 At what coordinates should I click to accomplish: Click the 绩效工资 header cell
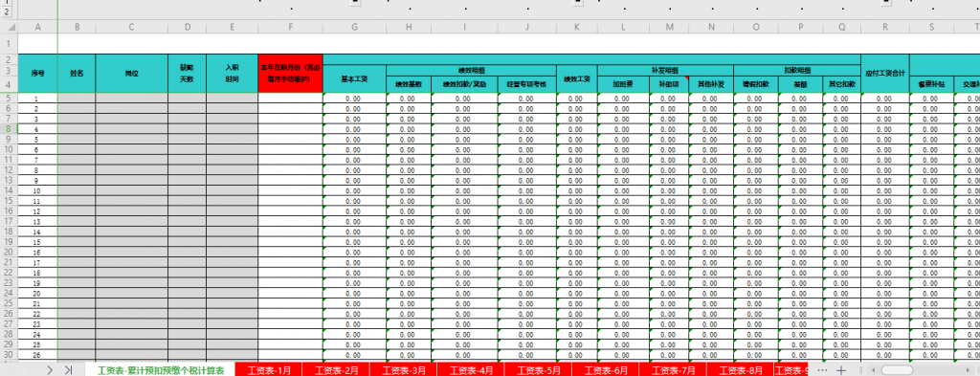click(x=577, y=78)
